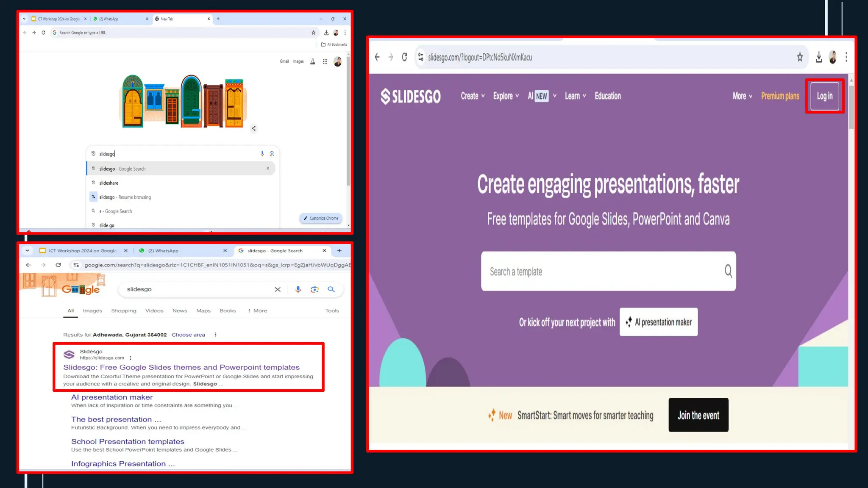Open the Slidesgo: Free Google Slides themes result link
This screenshot has width=868, height=488.
point(181,367)
